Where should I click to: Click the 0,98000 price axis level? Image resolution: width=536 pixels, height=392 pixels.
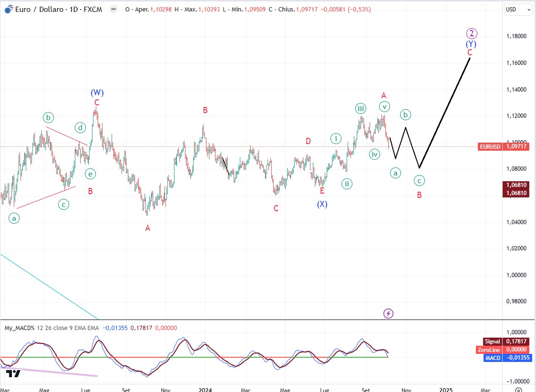516,301
